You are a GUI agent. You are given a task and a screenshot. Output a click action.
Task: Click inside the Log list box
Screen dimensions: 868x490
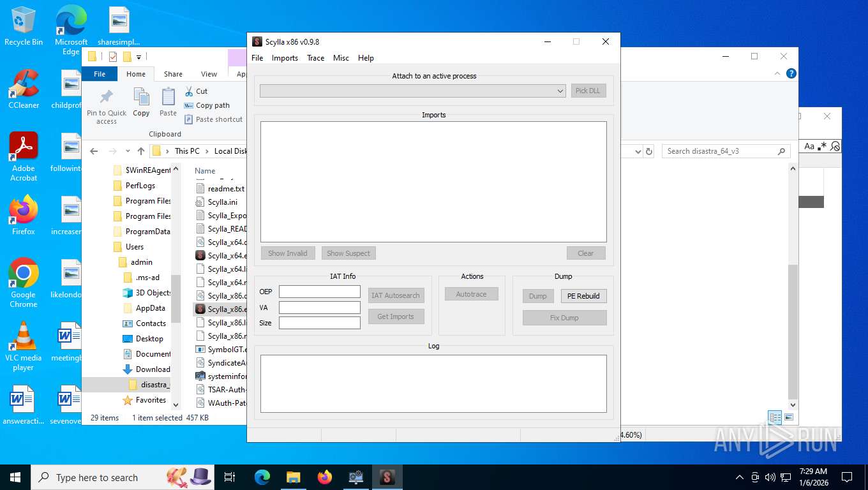(x=433, y=383)
